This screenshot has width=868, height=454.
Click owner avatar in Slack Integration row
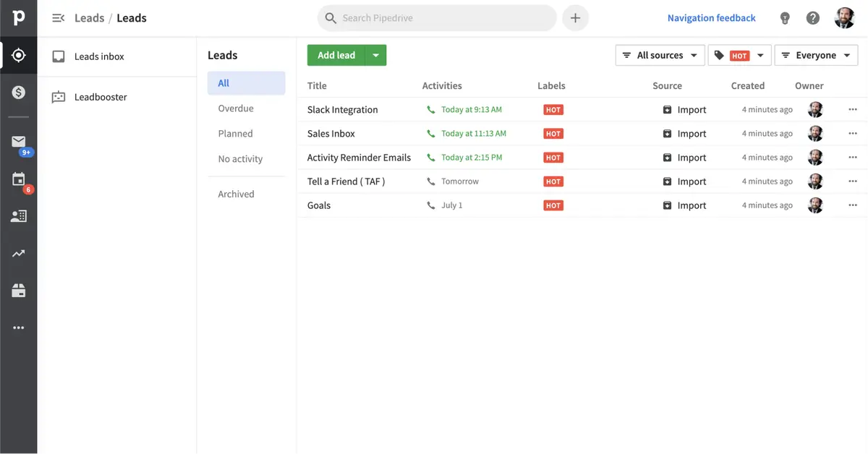pos(816,110)
